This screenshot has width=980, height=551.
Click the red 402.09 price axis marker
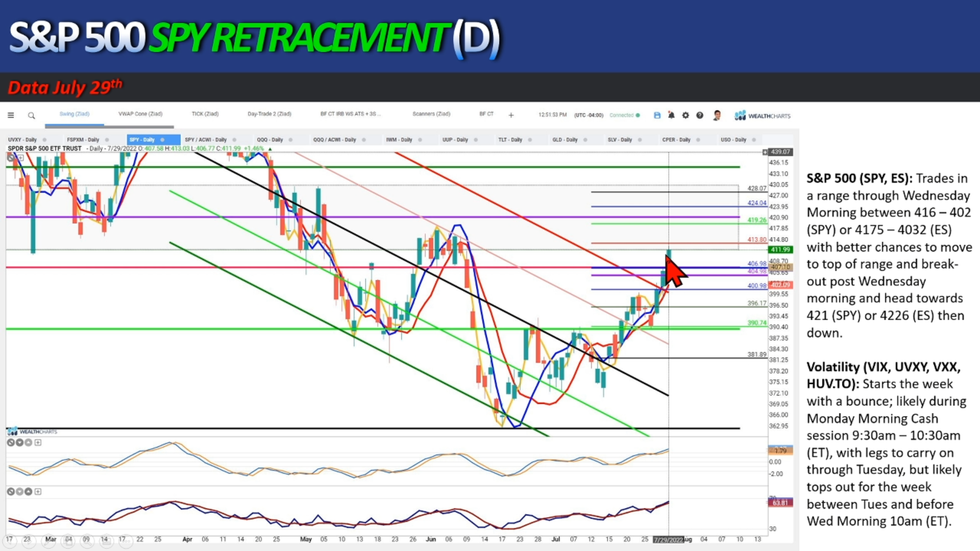[x=780, y=285]
